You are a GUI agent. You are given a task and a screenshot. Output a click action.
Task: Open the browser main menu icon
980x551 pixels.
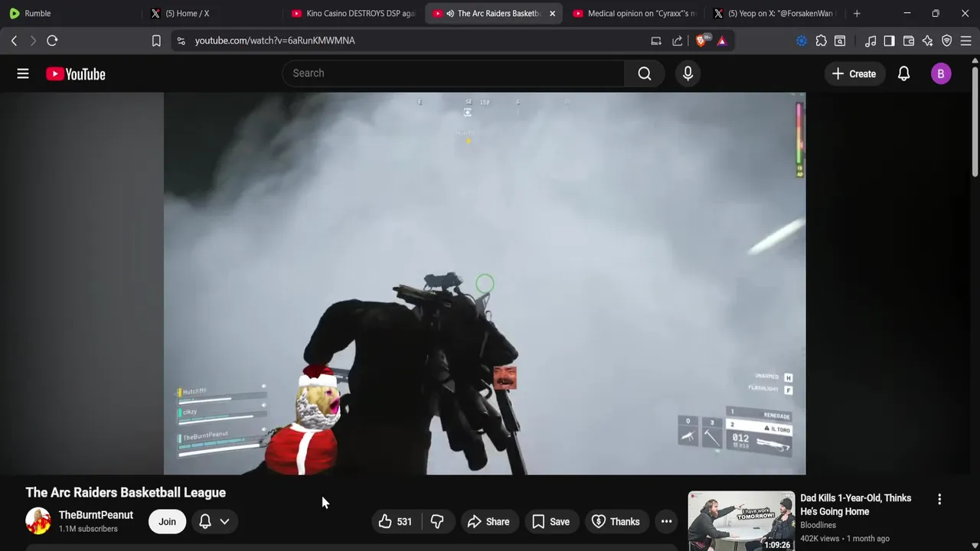pos(966,41)
